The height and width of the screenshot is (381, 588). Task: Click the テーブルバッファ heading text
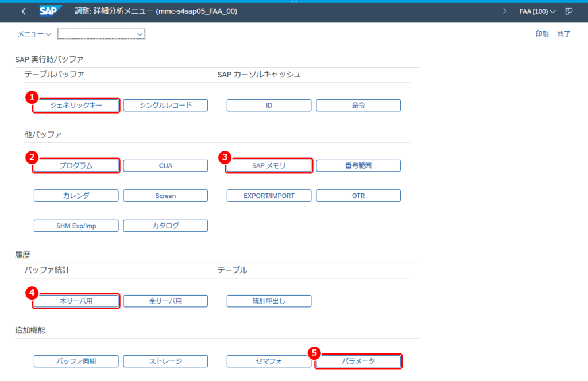55,74
